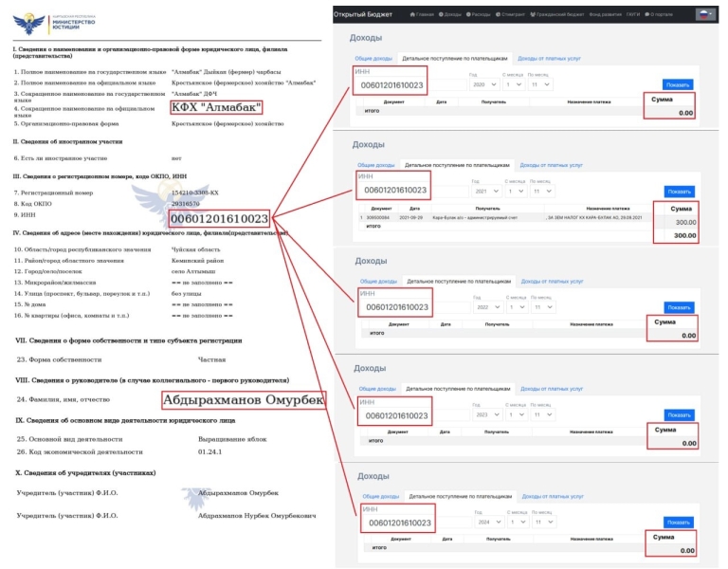This screenshot has width=728, height=569.
Task: Click the Открытый Бюджет brand title
Action: pos(363,14)
